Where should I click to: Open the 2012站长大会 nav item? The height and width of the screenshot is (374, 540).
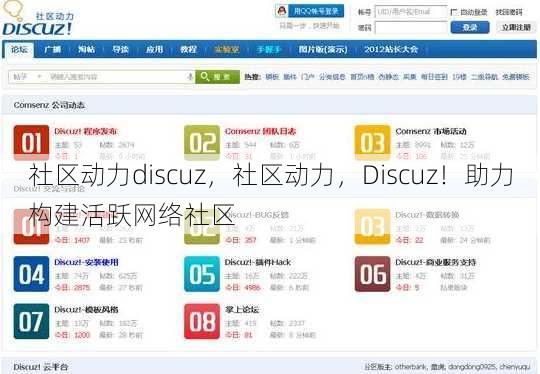click(x=391, y=50)
